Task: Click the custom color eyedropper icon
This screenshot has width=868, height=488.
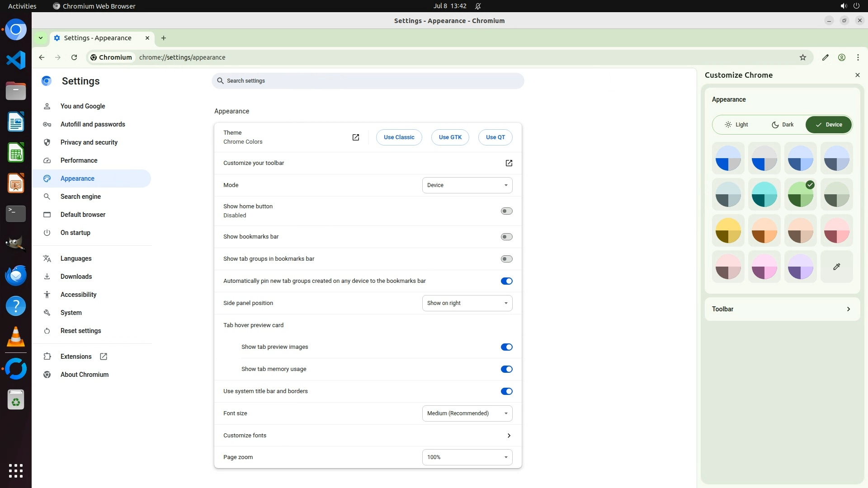Action: coord(837,267)
